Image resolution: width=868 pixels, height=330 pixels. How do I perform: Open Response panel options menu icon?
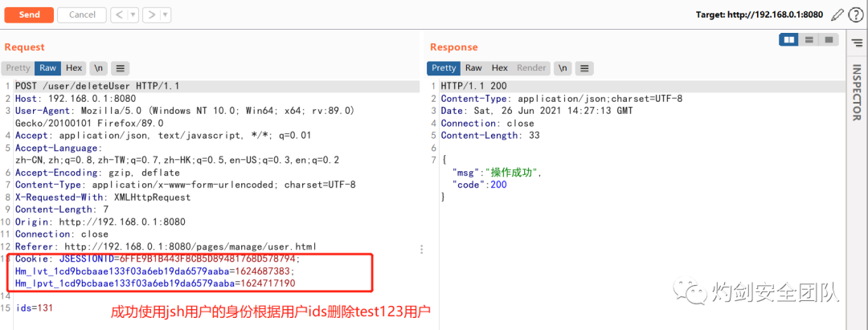coord(584,68)
